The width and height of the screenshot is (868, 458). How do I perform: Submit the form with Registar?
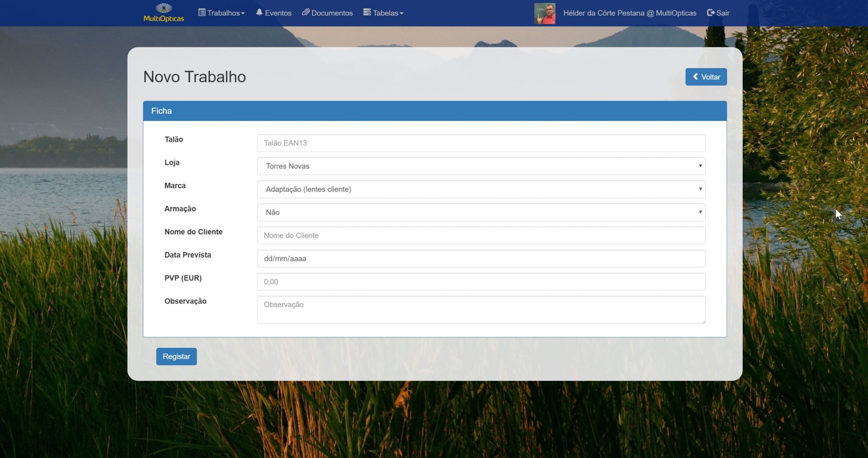point(176,356)
